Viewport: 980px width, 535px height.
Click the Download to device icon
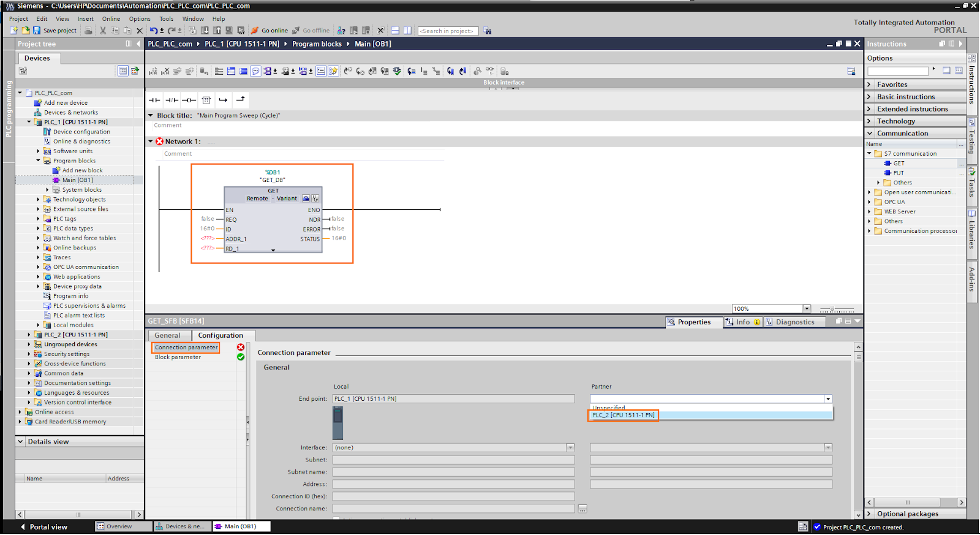tap(205, 31)
